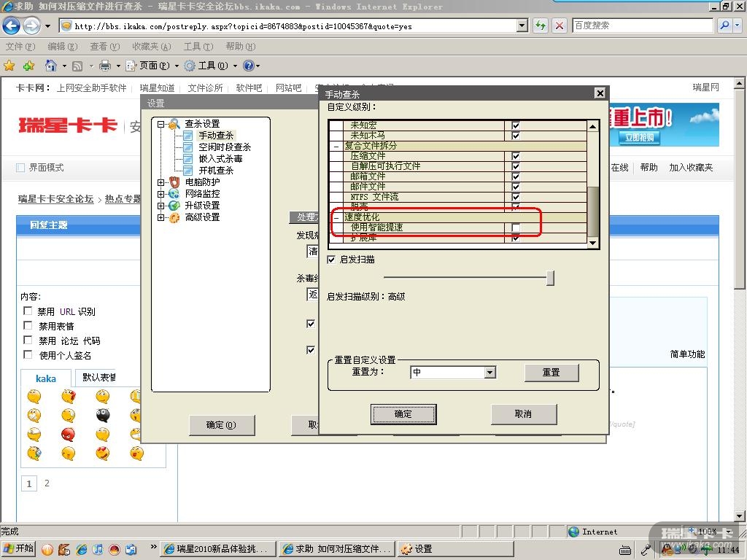Open 文件 menu

coord(20,47)
